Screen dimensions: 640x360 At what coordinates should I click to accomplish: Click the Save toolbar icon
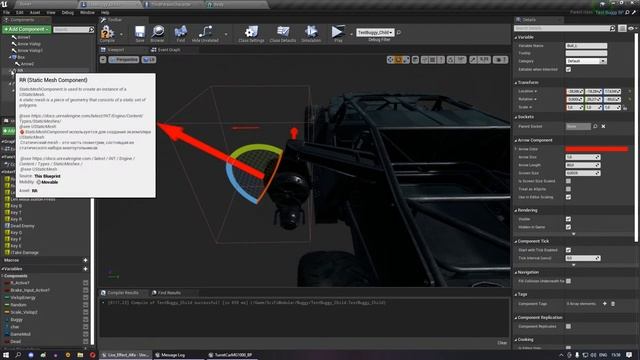[x=140, y=32]
